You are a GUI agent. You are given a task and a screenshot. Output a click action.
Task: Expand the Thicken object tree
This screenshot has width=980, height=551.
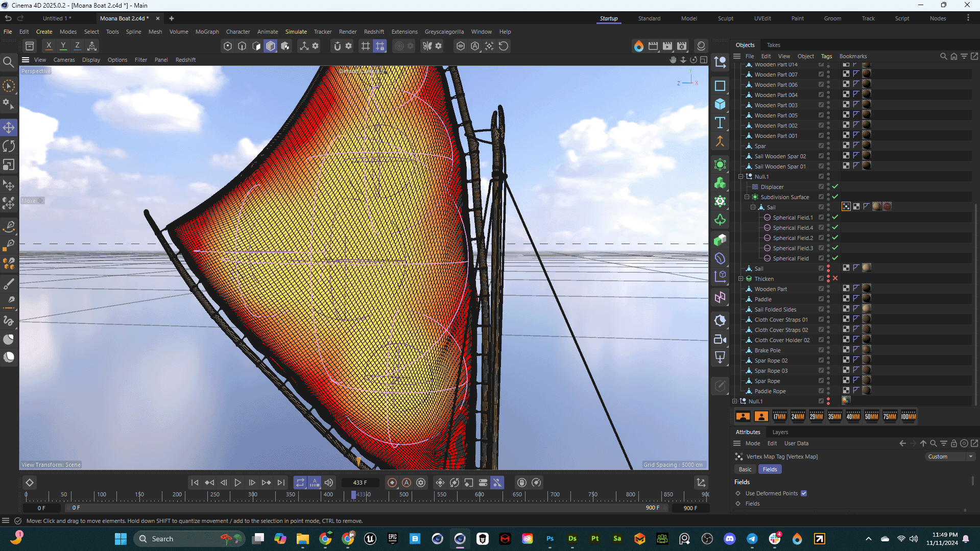(x=740, y=279)
